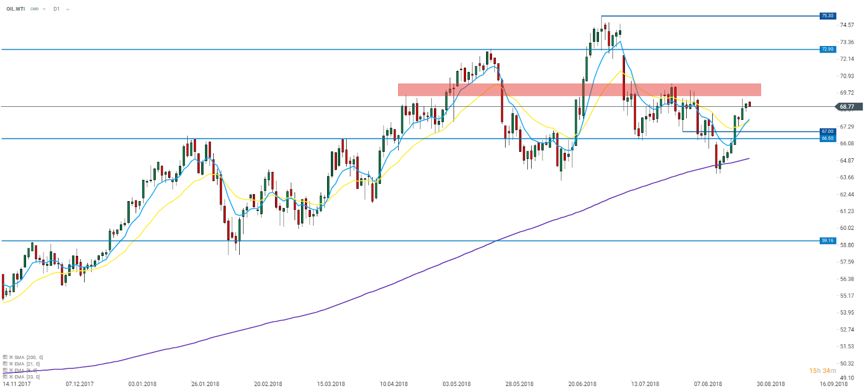Click the current price 68.77 marker
868x392 pixels.
[846, 107]
